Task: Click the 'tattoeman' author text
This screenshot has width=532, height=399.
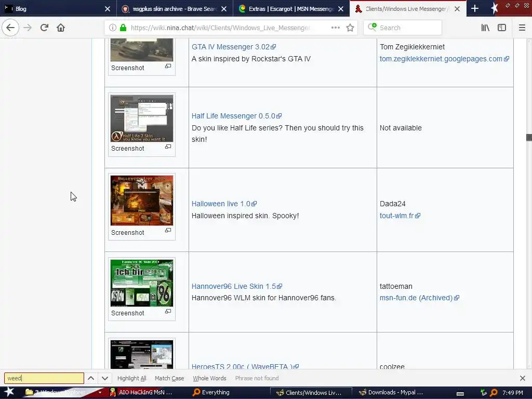Action: click(396, 286)
